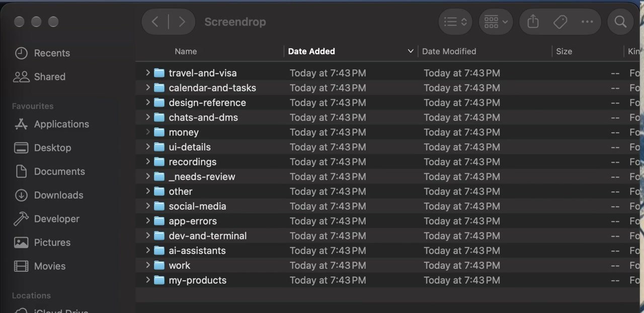Select the design-reference folder icon
The width and height of the screenshot is (644, 313).
click(159, 103)
